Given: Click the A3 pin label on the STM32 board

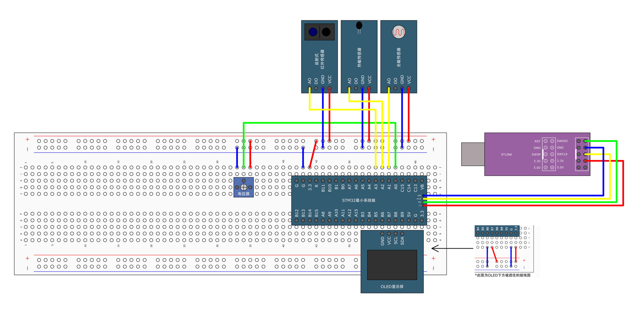Looking at the screenshot, I should pos(376,187).
